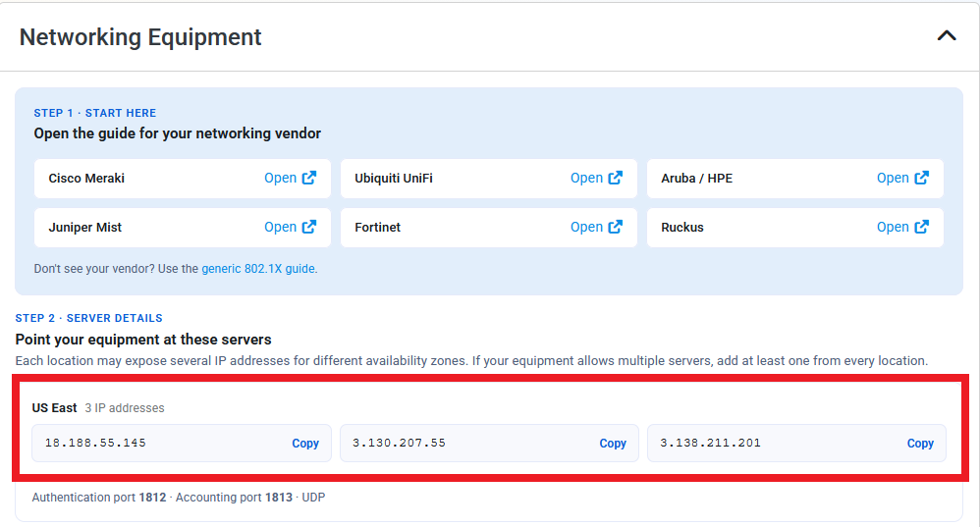Click the Accounting port 1813 text
This screenshot has width=980, height=527.
(234, 497)
